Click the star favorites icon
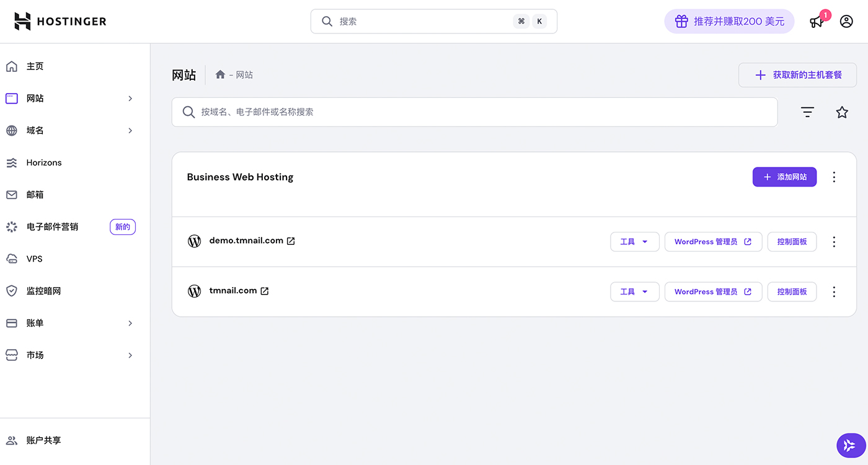This screenshot has height=465, width=868. coord(842,112)
